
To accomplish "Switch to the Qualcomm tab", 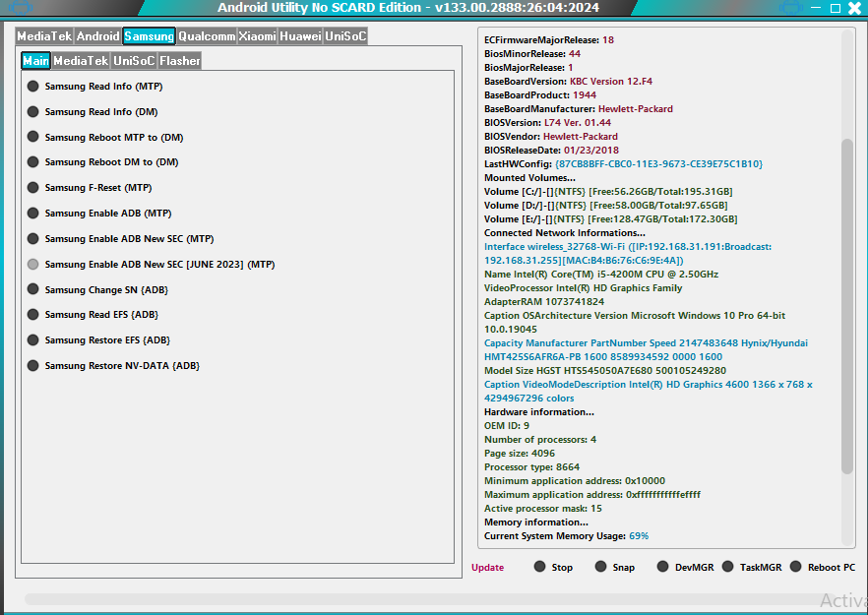I will click(207, 36).
